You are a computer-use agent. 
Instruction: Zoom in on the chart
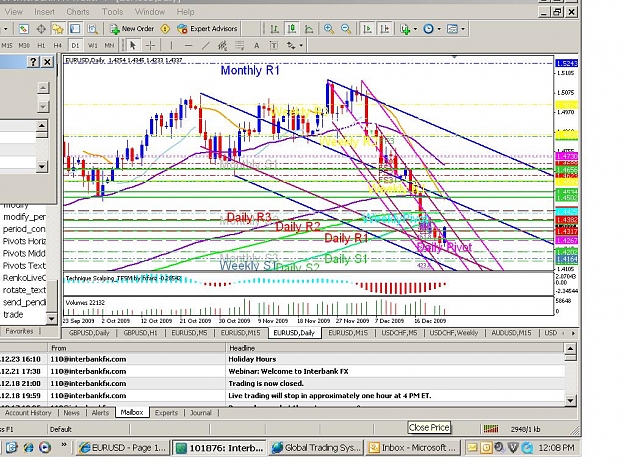pyautogui.click(x=329, y=29)
